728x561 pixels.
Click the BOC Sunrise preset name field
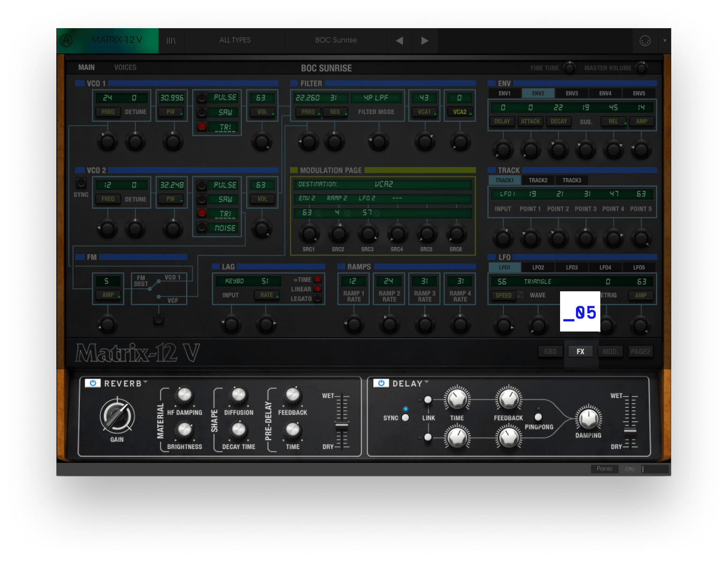(337, 40)
